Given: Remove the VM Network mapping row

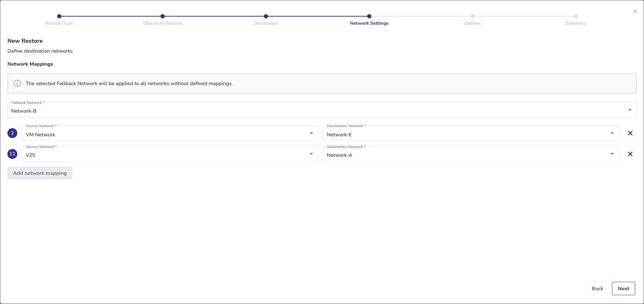Looking at the screenshot, I should coord(630,133).
